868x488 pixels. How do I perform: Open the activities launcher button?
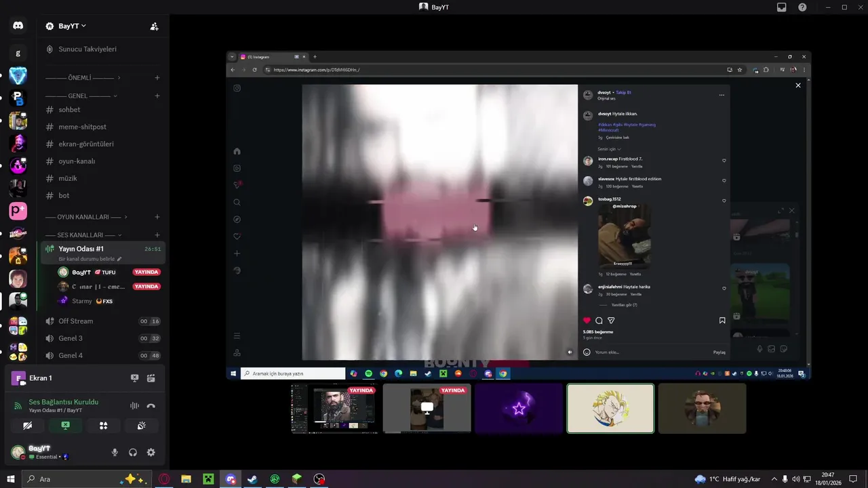coord(103,426)
